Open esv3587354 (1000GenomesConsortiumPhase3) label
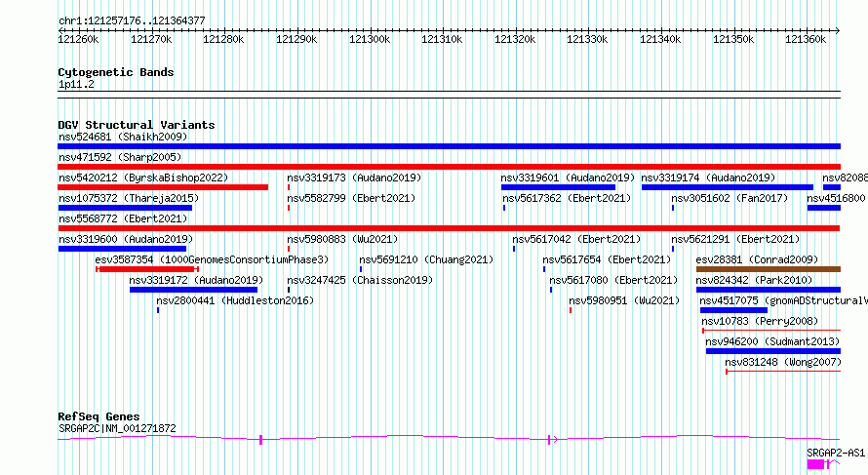The image size is (868, 475). pos(212,259)
